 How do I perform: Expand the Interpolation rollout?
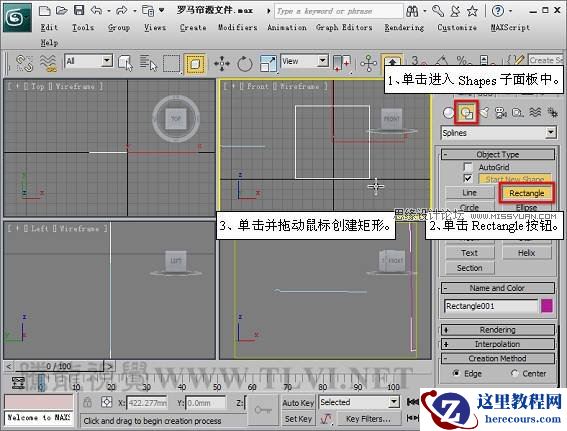point(498,344)
